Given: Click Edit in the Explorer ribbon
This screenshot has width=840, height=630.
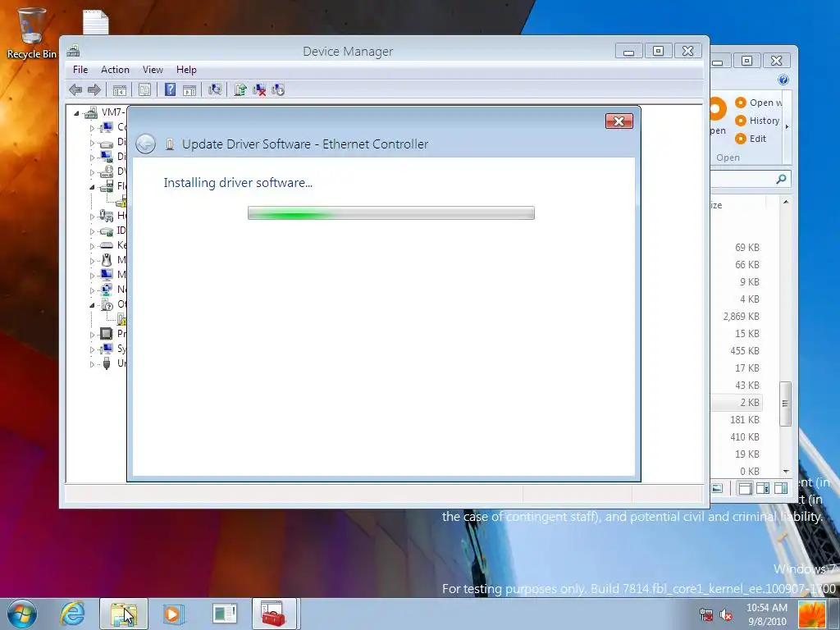Looking at the screenshot, I should point(751,139).
